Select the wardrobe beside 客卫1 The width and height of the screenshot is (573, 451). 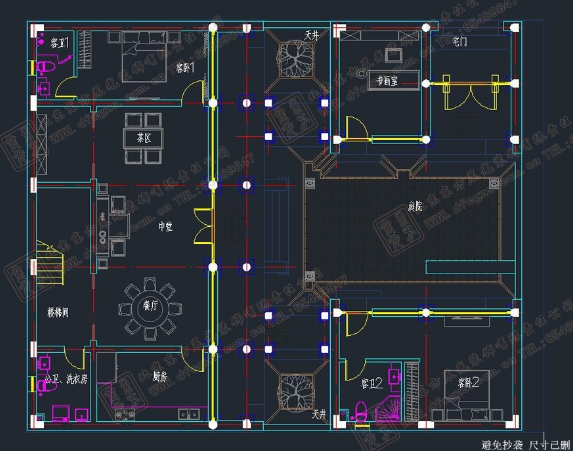(x=84, y=49)
